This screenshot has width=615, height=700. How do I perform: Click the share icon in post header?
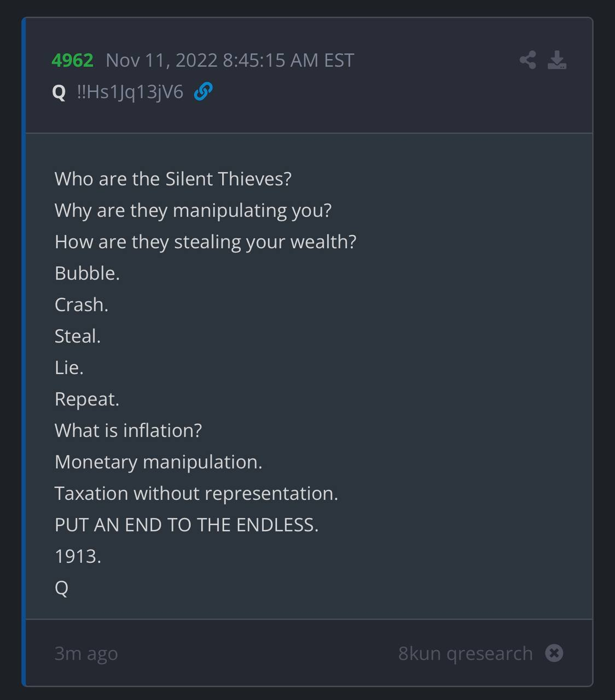[527, 60]
